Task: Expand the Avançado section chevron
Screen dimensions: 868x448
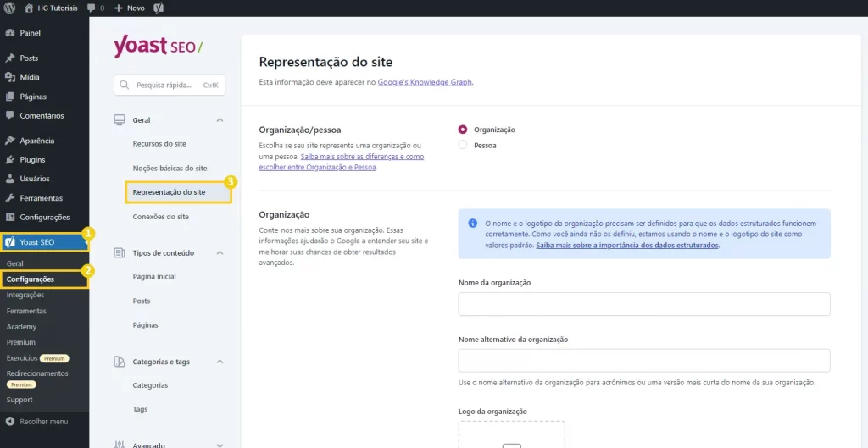Action: (220, 445)
